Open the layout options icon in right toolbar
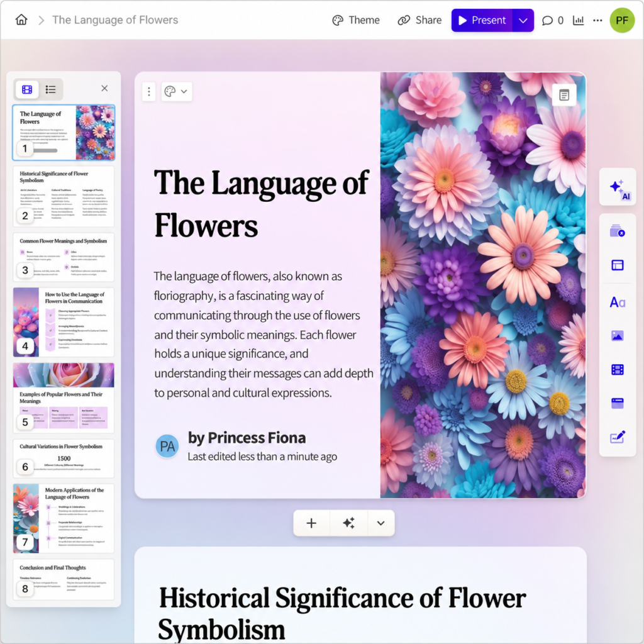 (x=618, y=265)
